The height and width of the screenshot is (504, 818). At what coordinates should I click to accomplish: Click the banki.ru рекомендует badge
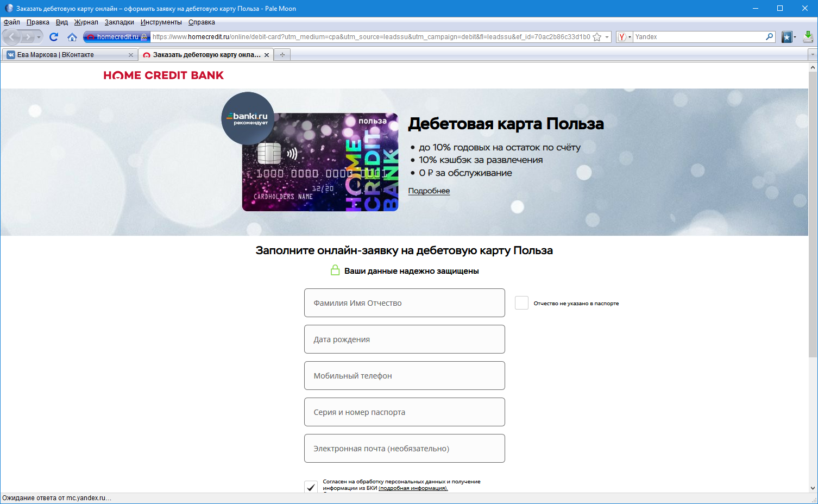(x=248, y=118)
